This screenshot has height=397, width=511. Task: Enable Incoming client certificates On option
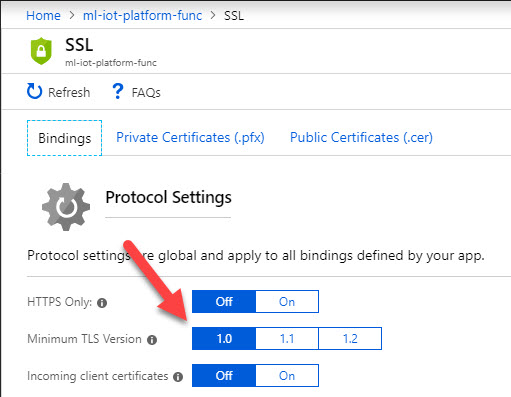click(x=287, y=376)
